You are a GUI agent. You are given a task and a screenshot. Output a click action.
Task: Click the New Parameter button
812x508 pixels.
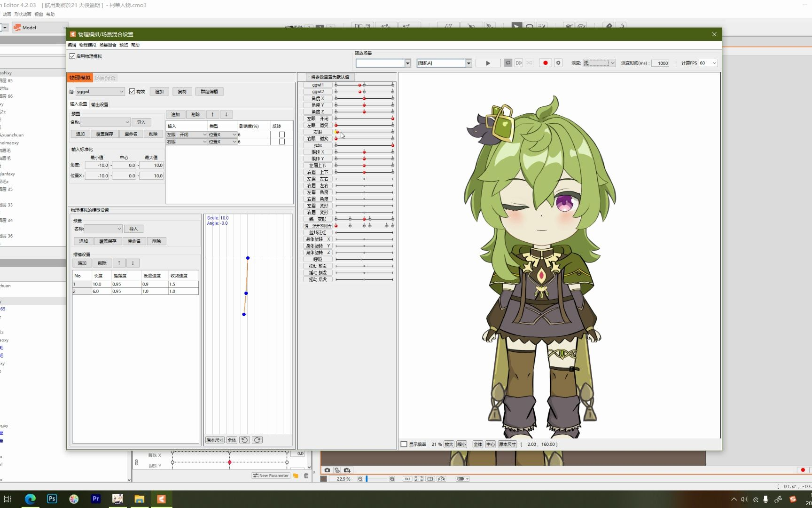(x=271, y=476)
